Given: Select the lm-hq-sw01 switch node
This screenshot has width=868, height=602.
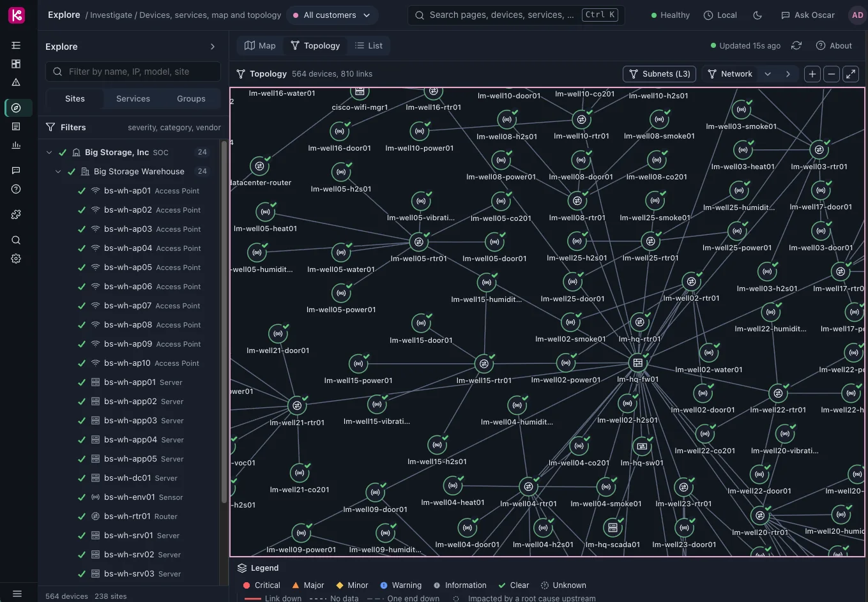Looking at the screenshot, I should tap(642, 446).
